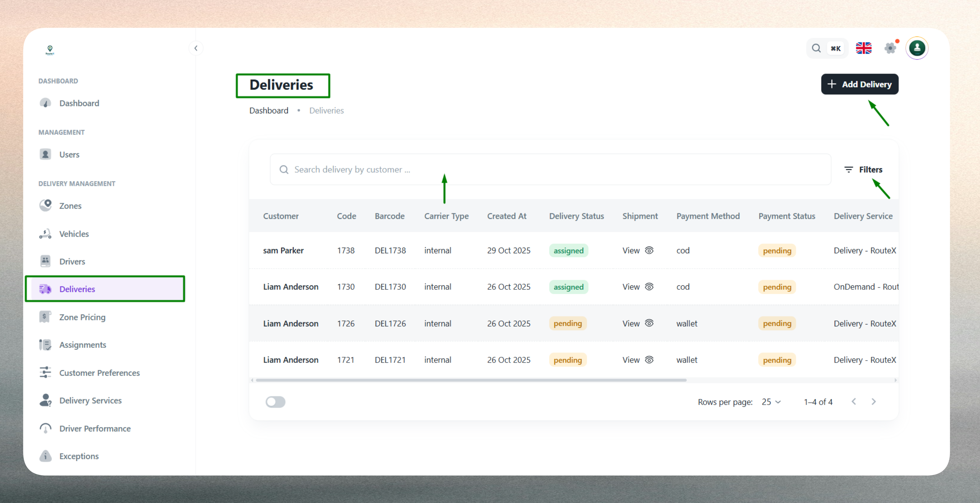Click the Customer Preferences icon

point(45,372)
